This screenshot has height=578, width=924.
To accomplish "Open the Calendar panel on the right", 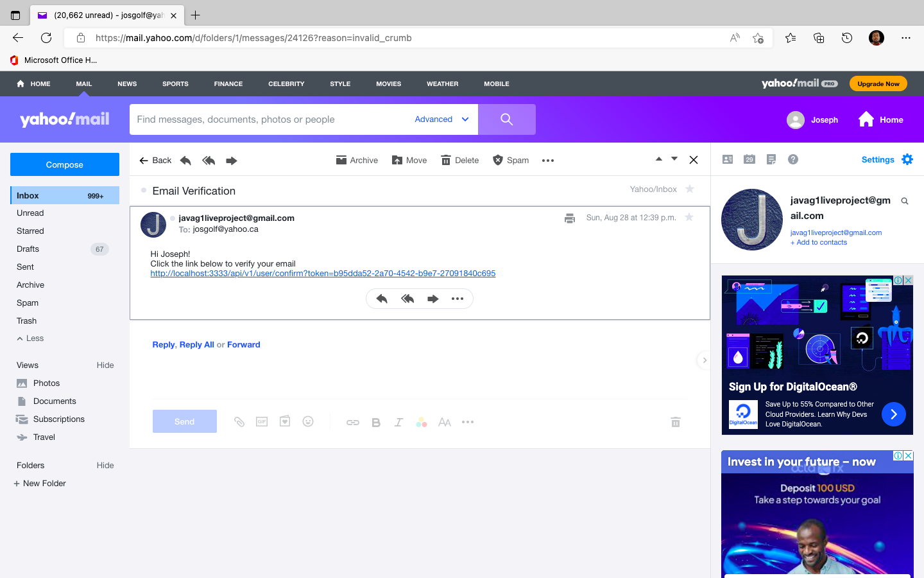I will (x=749, y=159).
